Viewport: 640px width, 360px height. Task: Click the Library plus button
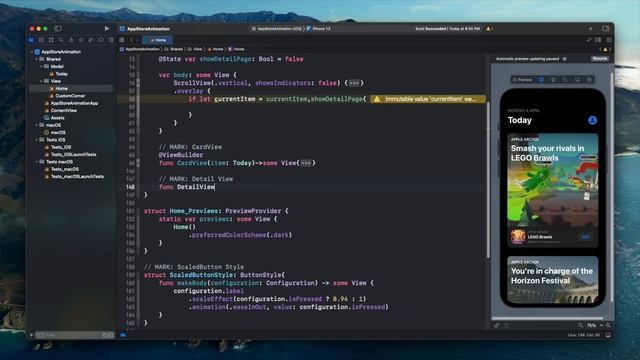[x=590, y=29]
